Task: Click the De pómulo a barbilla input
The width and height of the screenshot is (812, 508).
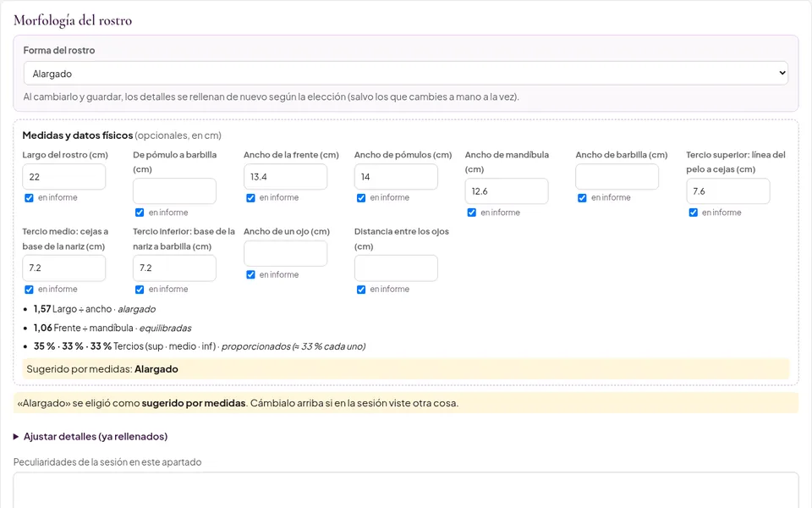Action: [174, 191]
